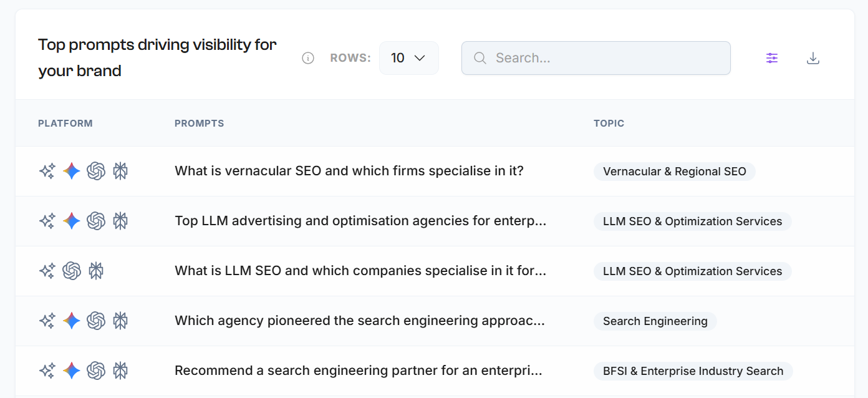Click the download export icon

coord(813,58)
